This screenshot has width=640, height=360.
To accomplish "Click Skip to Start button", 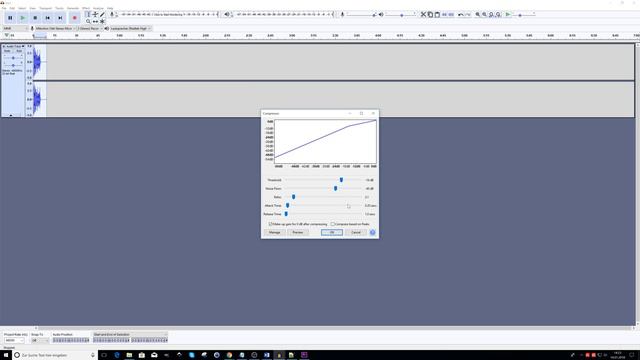I will [48, 18].
